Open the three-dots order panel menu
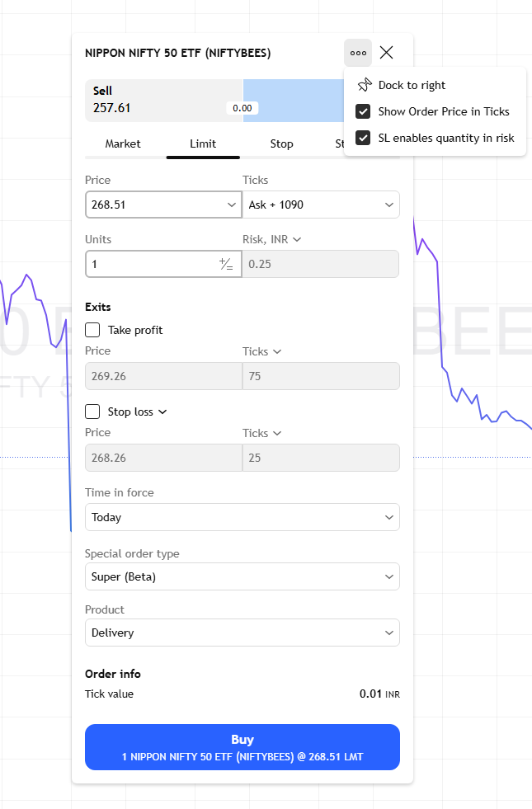The image size is (532, 809). 358,53
